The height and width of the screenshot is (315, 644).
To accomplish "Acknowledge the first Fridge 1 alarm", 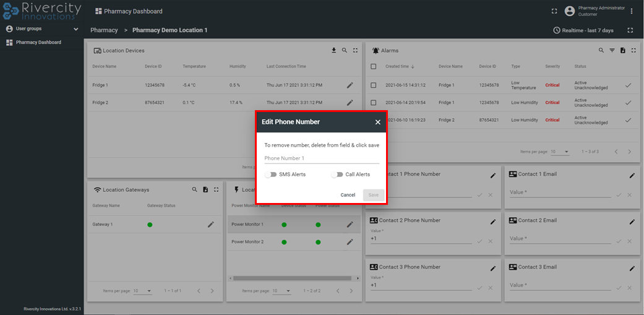I will [628, 85].
